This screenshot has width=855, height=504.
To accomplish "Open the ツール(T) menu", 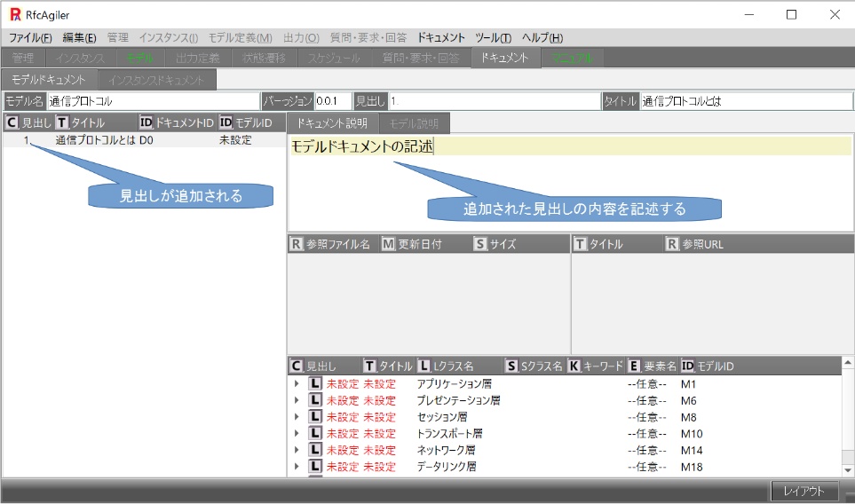I will click(x=493, y=37).
